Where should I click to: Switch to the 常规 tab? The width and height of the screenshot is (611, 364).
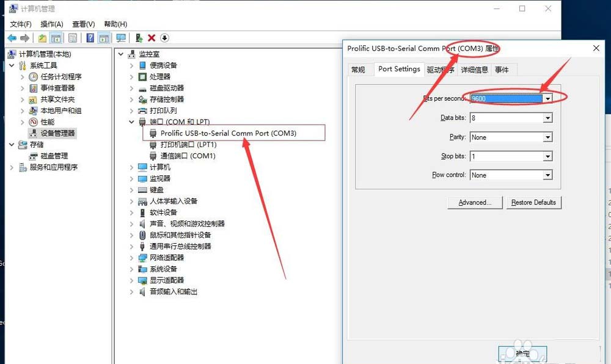coord(358,70)
